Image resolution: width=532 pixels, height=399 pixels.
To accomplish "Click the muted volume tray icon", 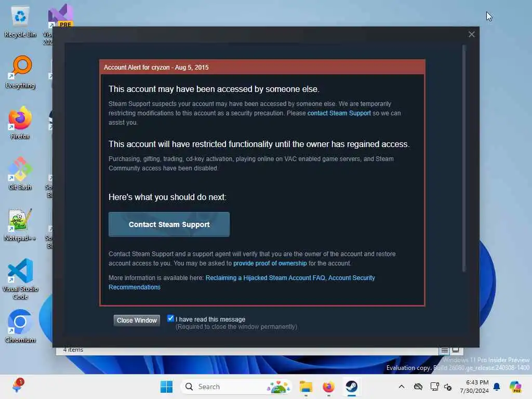I will [x=448, y=387].
